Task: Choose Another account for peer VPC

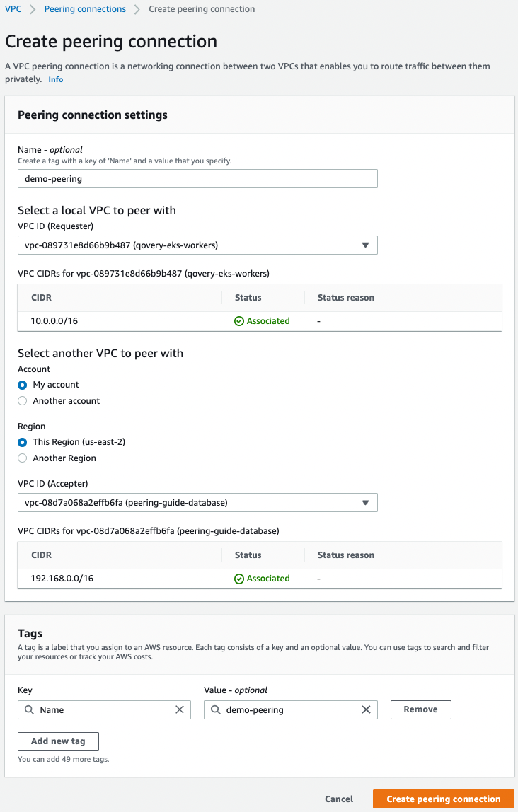Action: pyautogui.click(x=22, y=400)
